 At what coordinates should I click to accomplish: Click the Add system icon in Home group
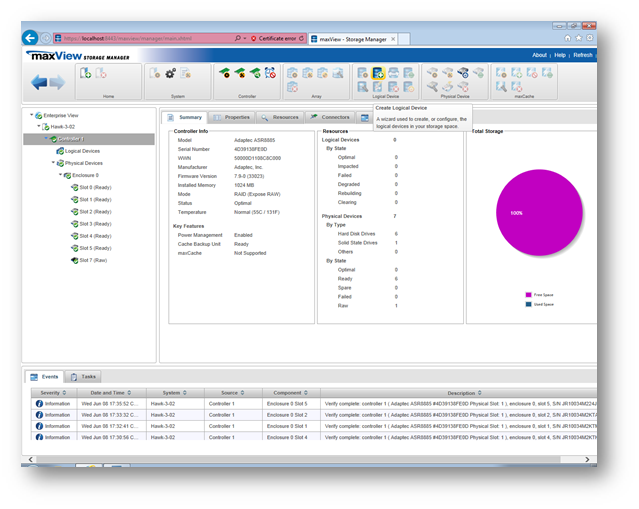tap(85, 73)
